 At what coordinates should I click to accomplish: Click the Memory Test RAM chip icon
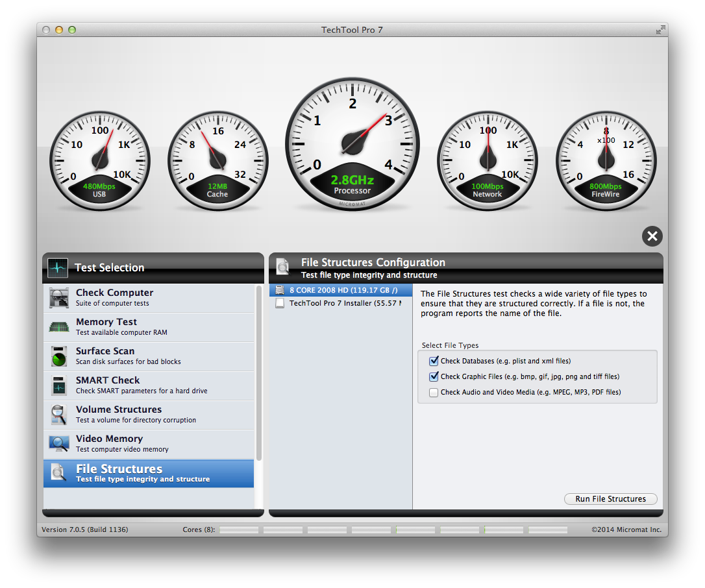[x=59, y=327]
